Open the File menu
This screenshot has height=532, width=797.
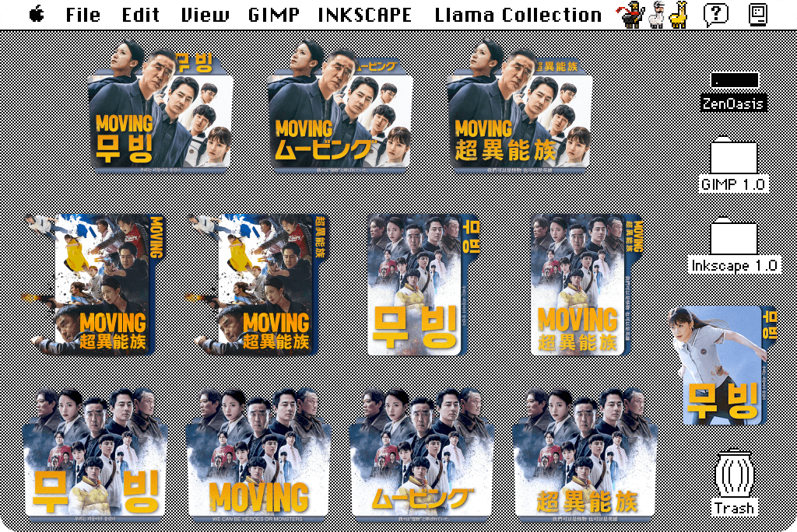pyautogui.click(x=83, y=13)
